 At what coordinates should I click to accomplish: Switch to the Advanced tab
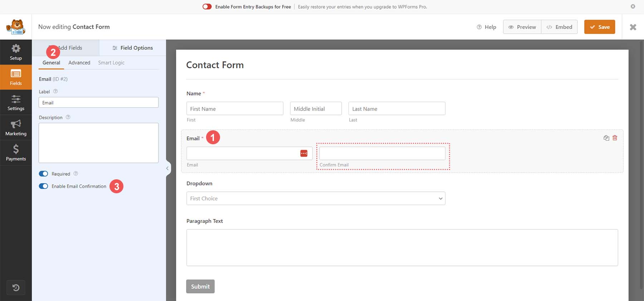[x=79, y=63]
